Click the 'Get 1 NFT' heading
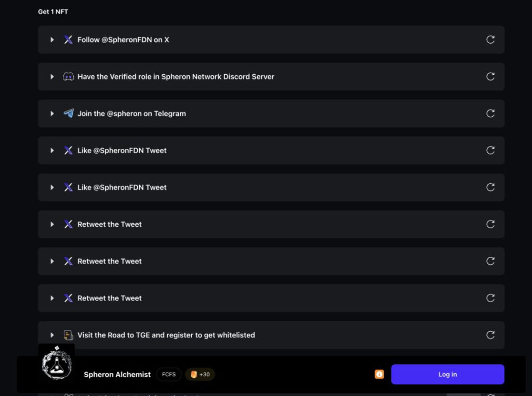Viewport: 532px width, 396px height. coord(53,12)
